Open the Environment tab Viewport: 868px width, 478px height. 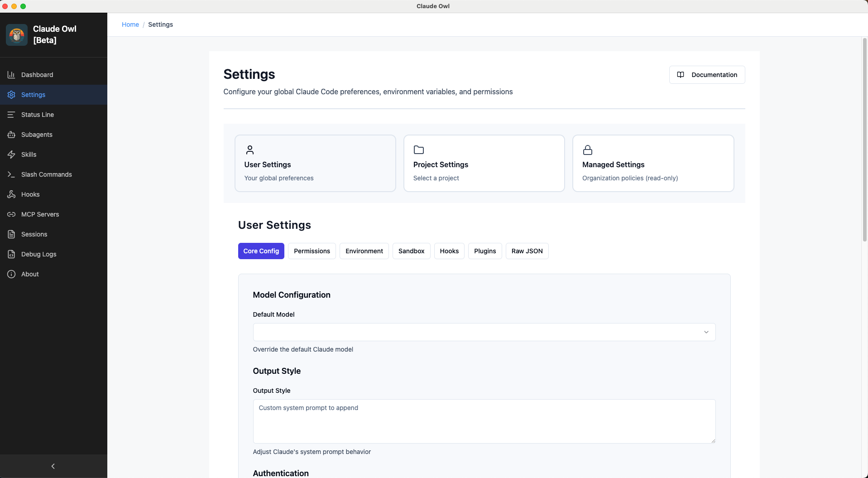point(364,251)
